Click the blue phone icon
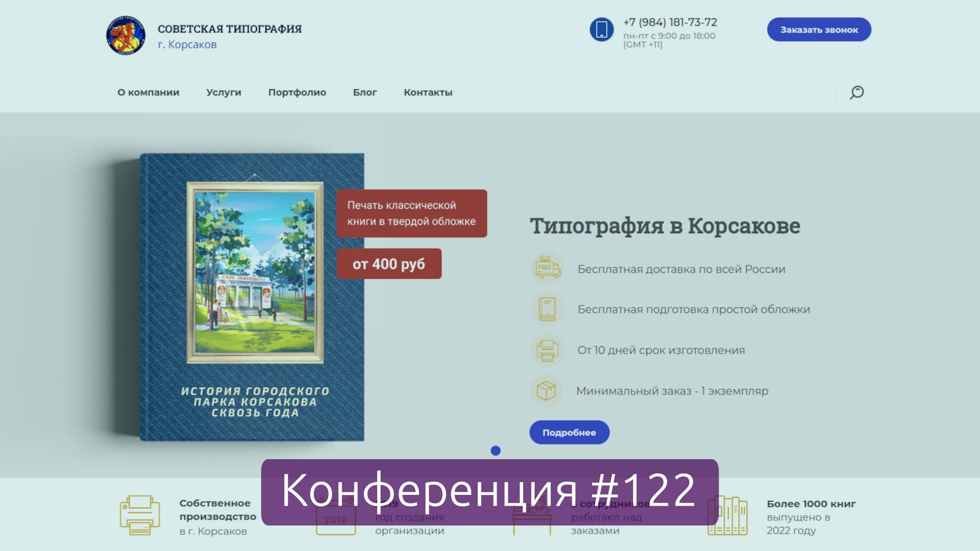Viewport: 980px width, 551px height. pyautogui.click(x=601, y=29)
